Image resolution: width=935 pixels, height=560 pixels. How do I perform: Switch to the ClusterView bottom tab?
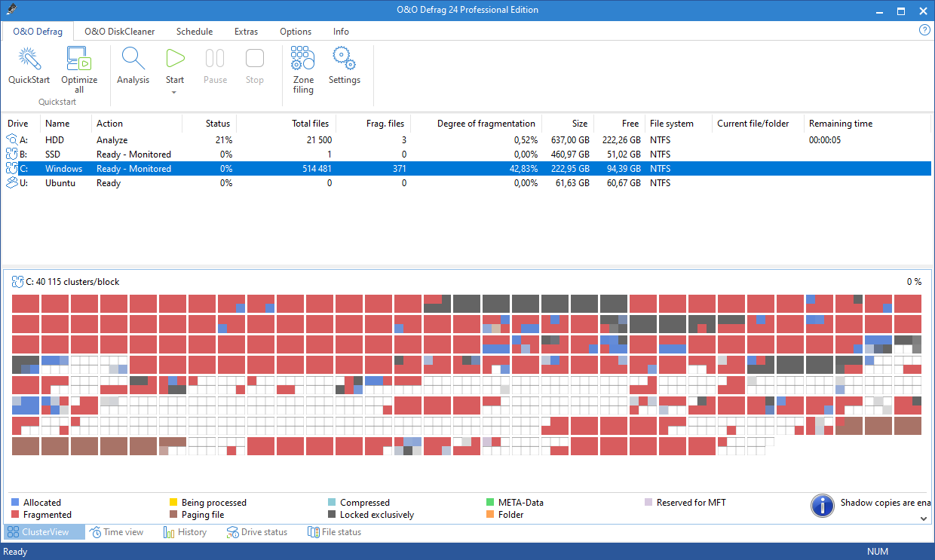point(44,532)
